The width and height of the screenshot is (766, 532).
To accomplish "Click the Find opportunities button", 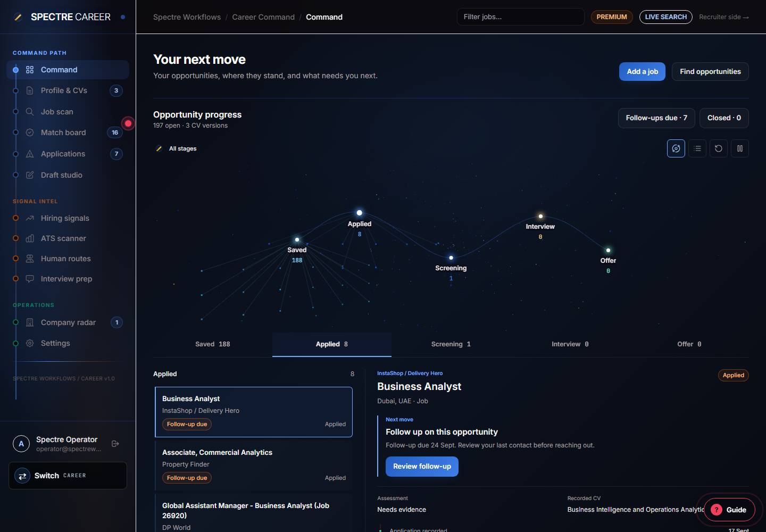I will (x=710, y=72).
